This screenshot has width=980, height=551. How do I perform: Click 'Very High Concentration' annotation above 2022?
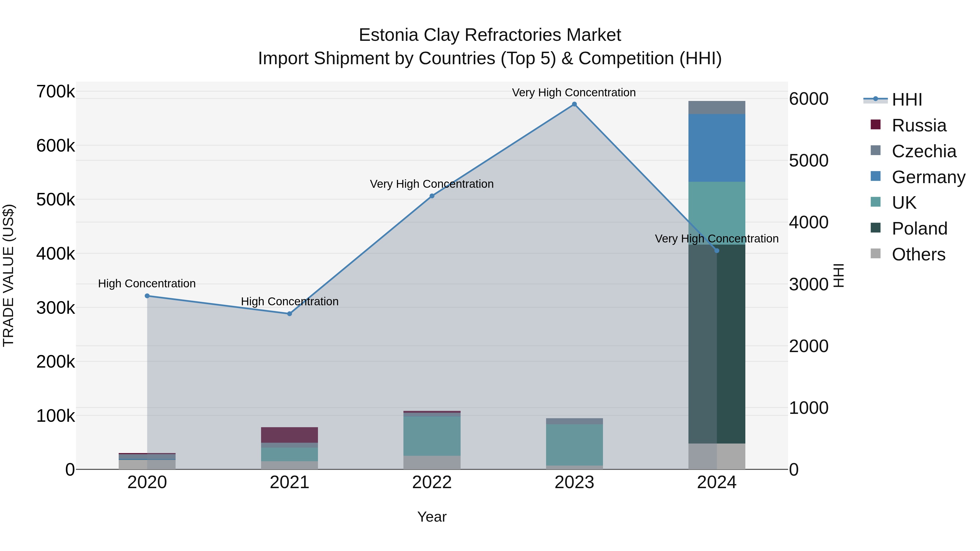click(432, 184)
